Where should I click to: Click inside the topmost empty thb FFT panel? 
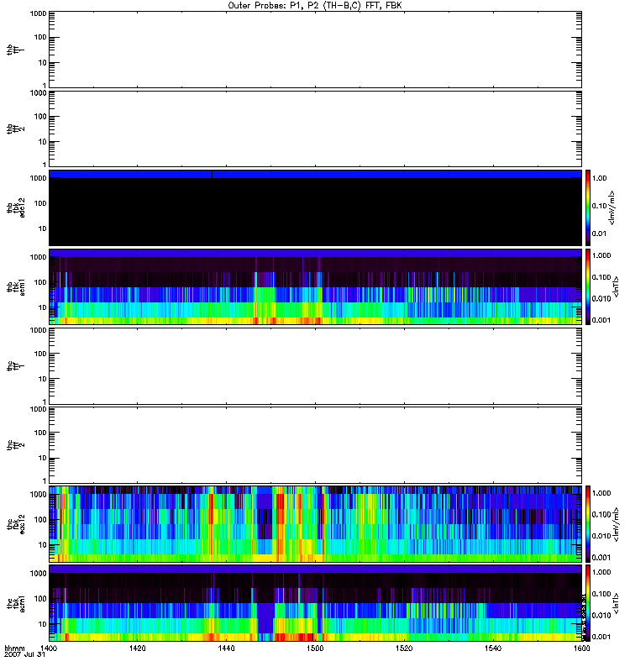click(x=315, y=49)
